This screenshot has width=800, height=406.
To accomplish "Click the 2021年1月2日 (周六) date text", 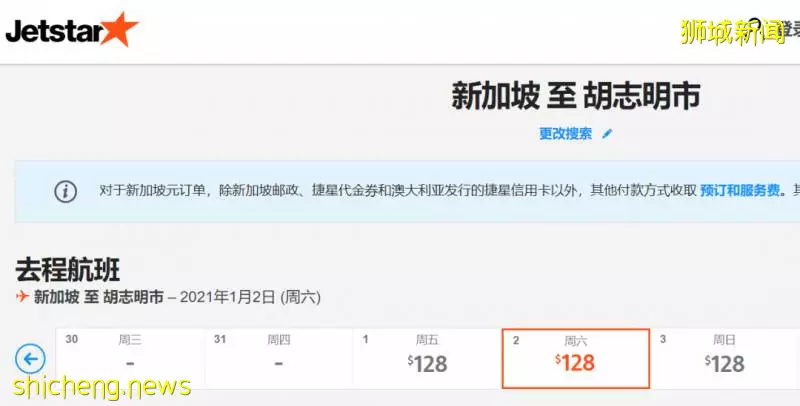I will point(251,297).
